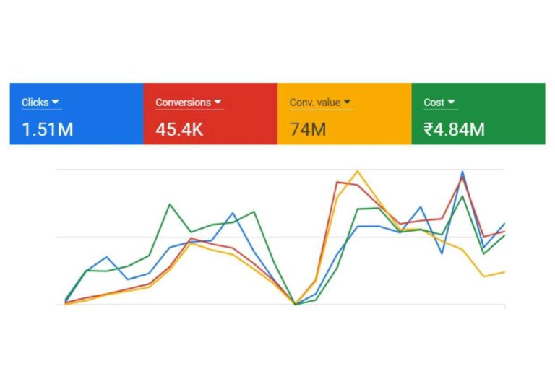Click the chart's leftmost starting data point
The image size is (555, 392).
[x=65, y=302]
